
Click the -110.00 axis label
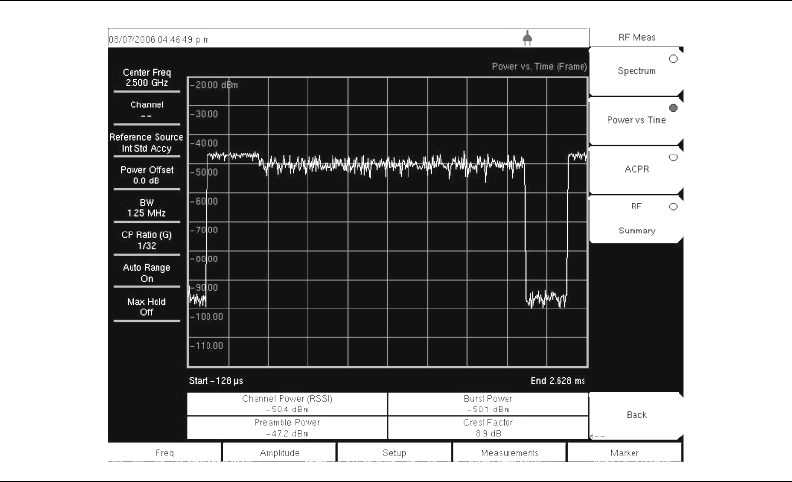pyautogui.click(x=207, y=346)
